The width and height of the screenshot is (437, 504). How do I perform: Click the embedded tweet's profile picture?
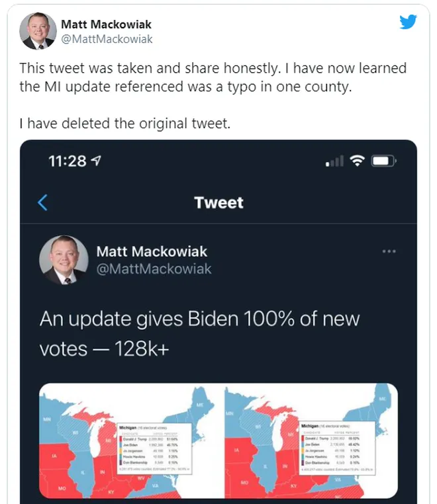(64, 260)
